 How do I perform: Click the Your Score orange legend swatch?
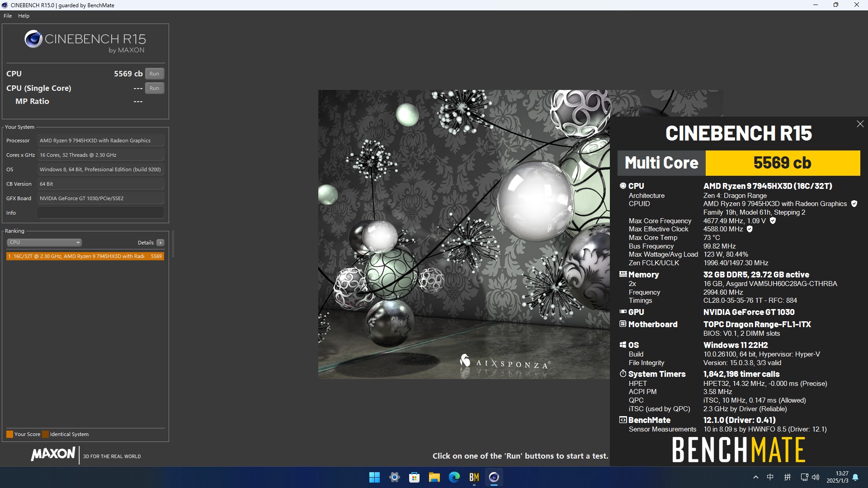(x=9, y=434)
